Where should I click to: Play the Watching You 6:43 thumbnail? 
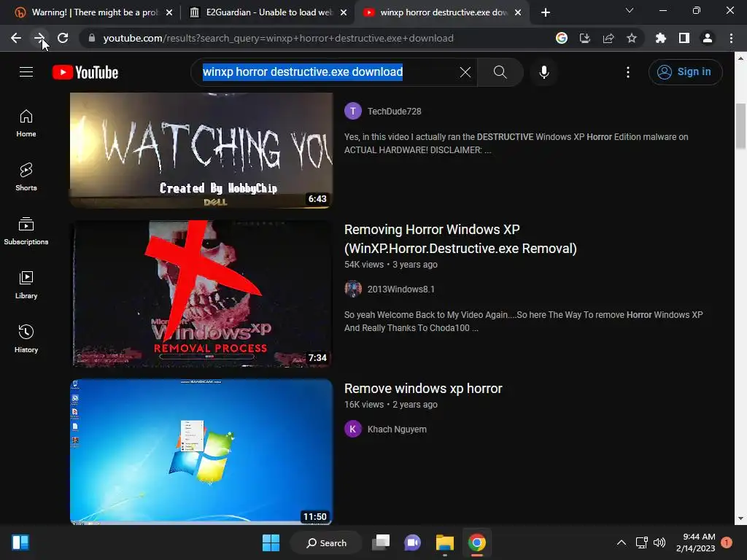tap(201, 150)
